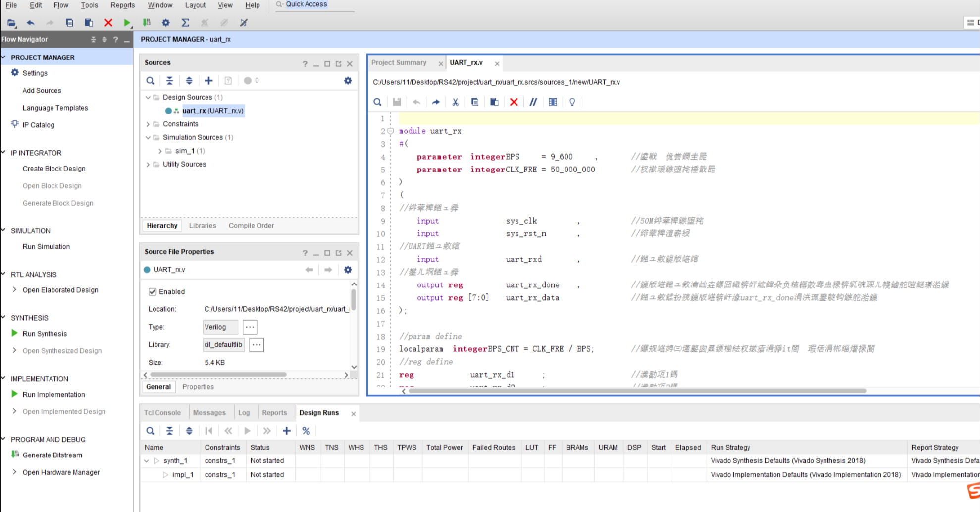Click Generate Bitstream
Image resolution: width=980 pixels, height=512 pixels.
click(x=52, y=455)
